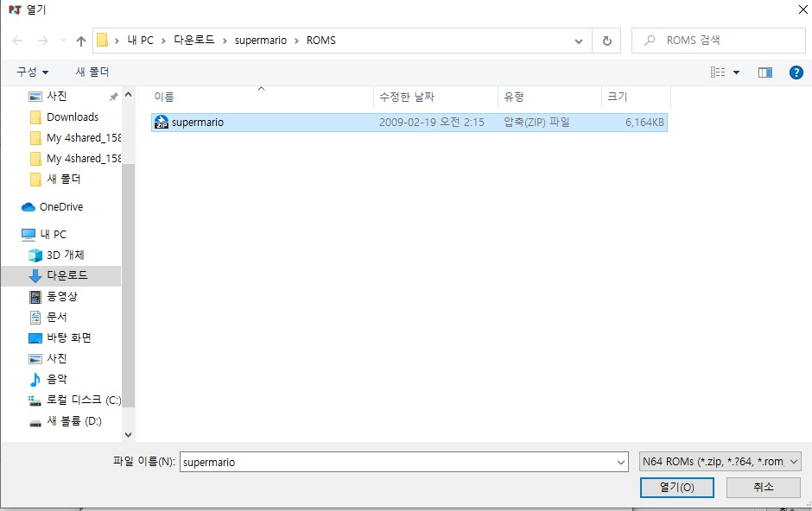This screenshot has height=511, width=812.
Task: Open the view options dropdown arrow
Action: (736, 73)
